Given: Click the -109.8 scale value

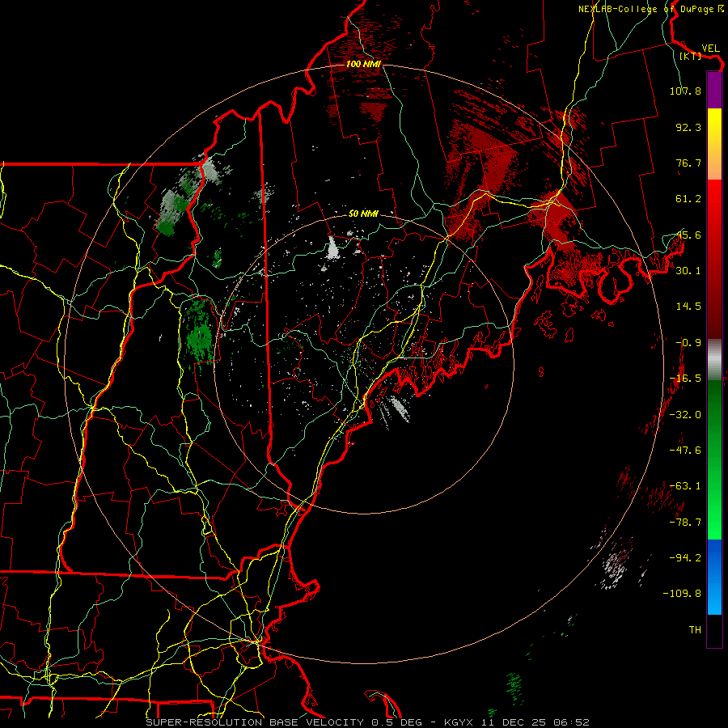Looking at the screenshot, I should tap(682, 594).
